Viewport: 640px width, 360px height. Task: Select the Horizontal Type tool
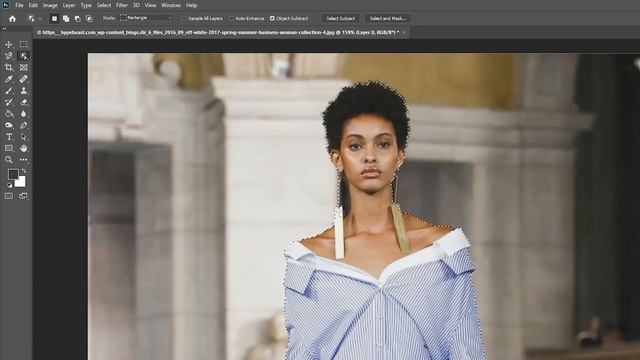(9, 137)
